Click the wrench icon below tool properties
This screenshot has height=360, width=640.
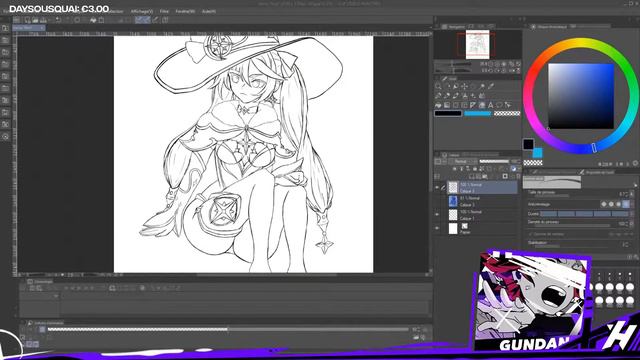(x=636, y=257)
